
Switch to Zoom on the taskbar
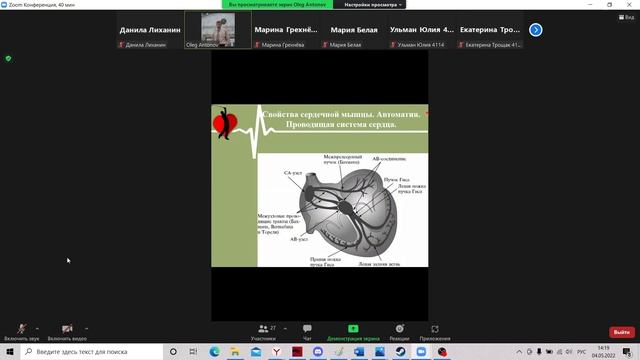pyautogui.click(x=421, y=351)
